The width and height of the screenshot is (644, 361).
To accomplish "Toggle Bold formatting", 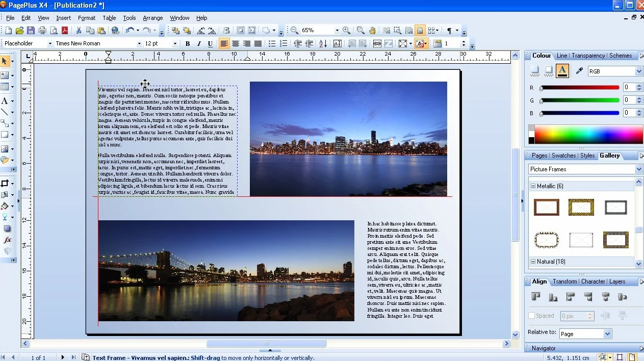I will (188, 44).
